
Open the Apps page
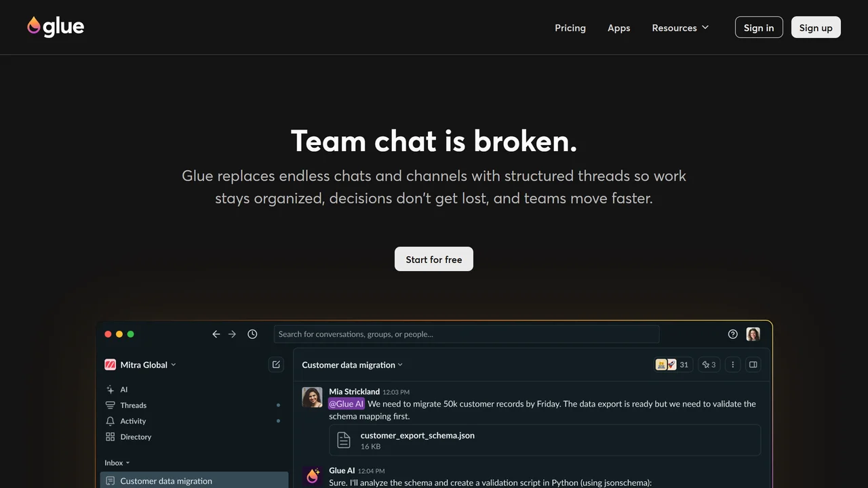[619, 28]
